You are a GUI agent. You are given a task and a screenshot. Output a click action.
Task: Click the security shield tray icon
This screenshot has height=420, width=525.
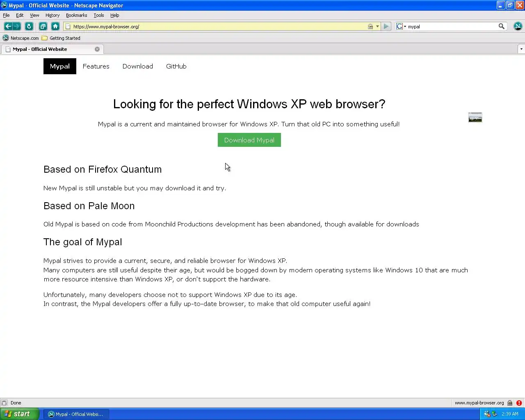pos(494,414)
